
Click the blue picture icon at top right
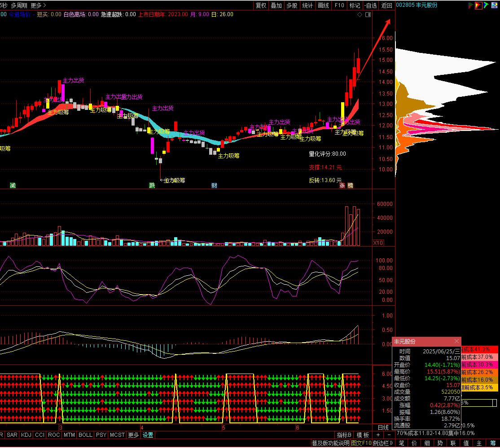click(x=494, y=5)
